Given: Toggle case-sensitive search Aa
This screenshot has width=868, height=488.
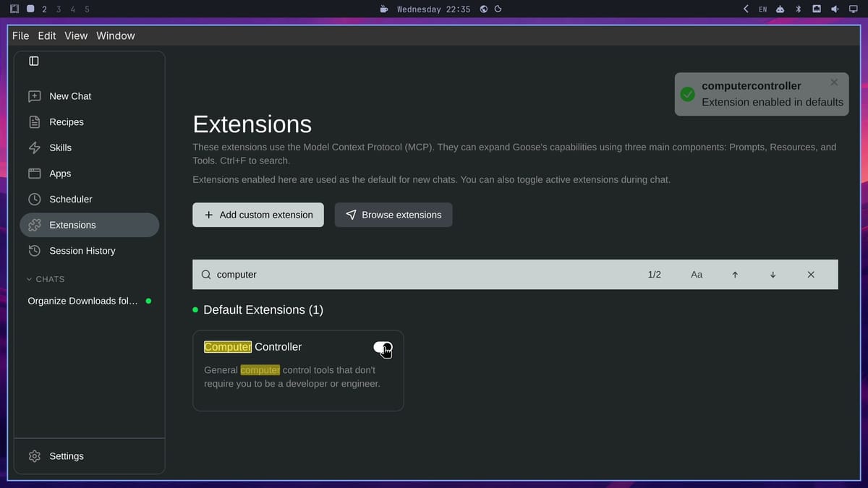Looking at the screenshot, I should pos(697,275).
